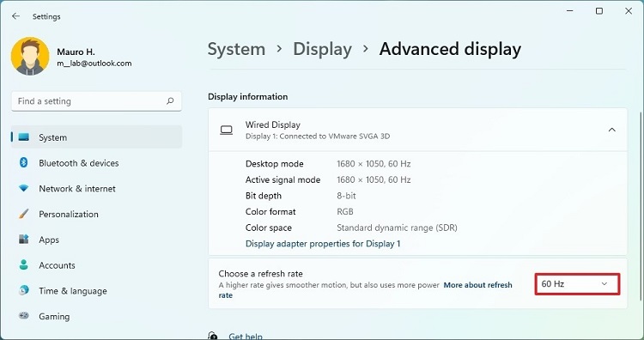Click the back arrow in Settings
The width and height of the screenshot is (644, 340).
click(x=15, y=16)
